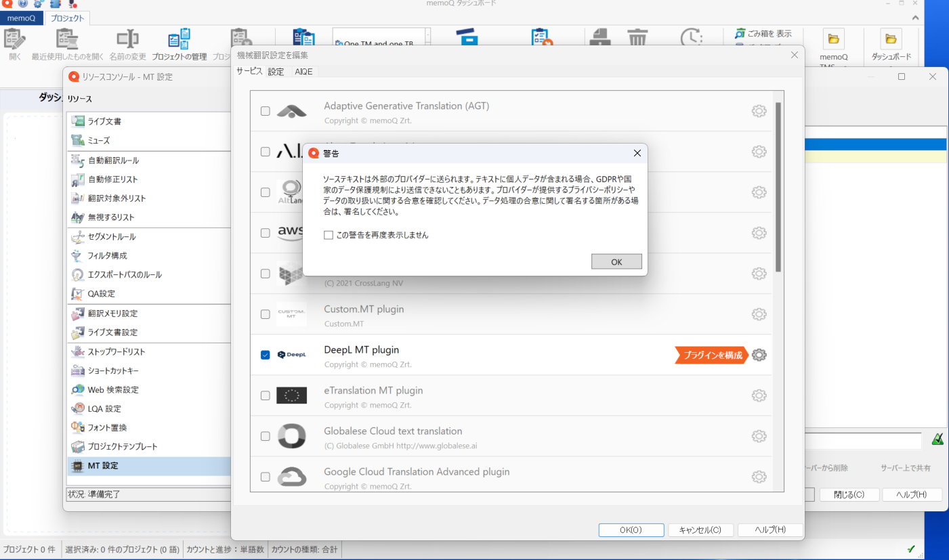Screen dimensions: 949x560
Task: Select 自動翻訳ルール resource type
Action: coord(149,160)
